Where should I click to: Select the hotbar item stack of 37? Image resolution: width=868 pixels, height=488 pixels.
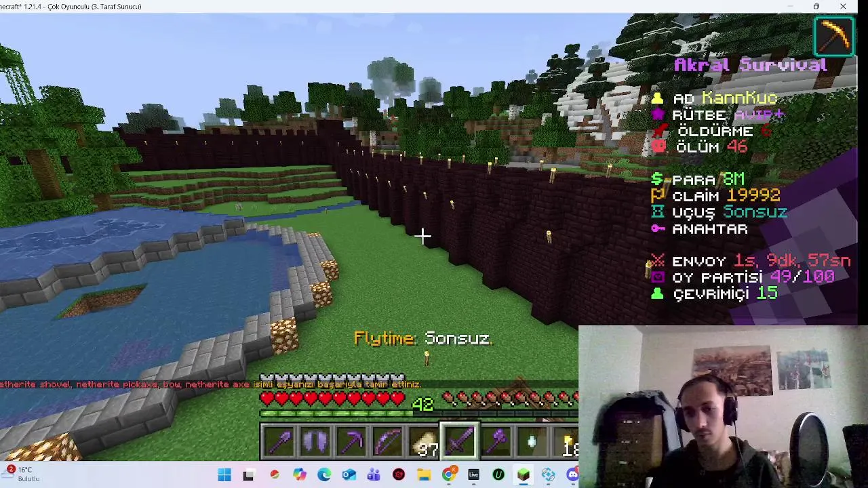(x=424, y=442)
